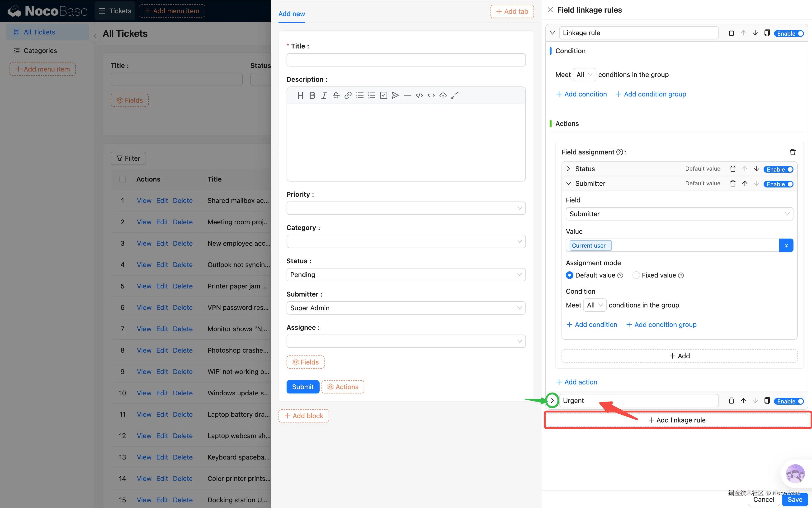The width and height of the screenshot is (812, 508).
Task: Click the Add tab button
Action: click(x=512, y=11)
